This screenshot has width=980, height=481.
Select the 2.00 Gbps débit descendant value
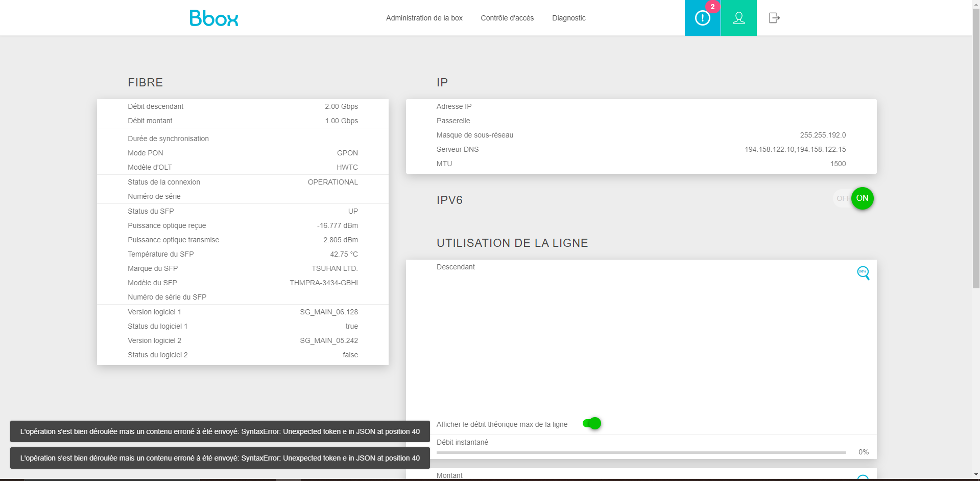click(x=341, y=106)
